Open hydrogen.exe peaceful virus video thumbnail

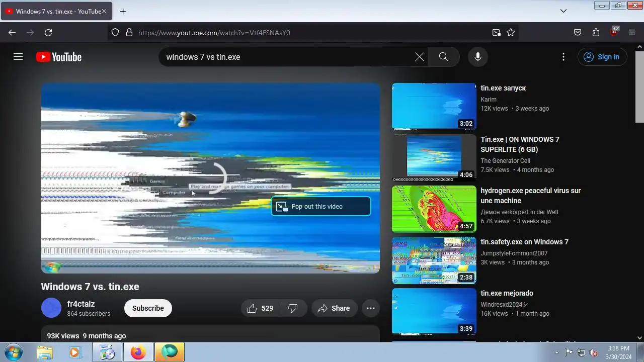click(434, 209)
